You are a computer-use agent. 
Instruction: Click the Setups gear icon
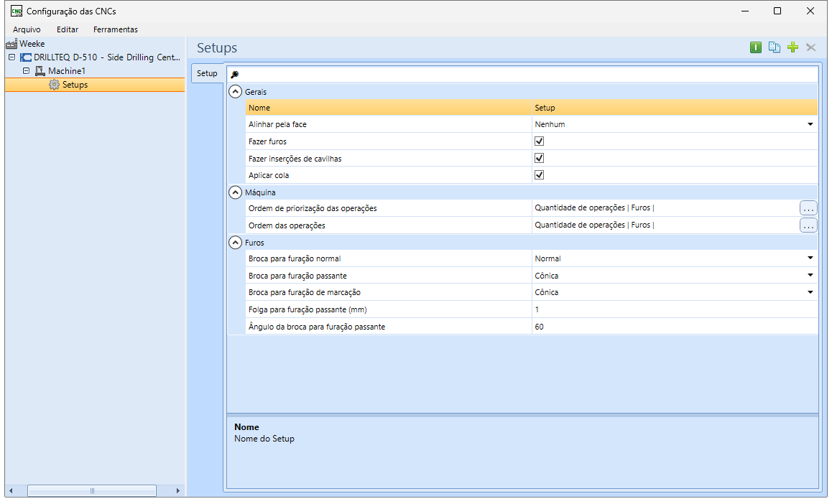[x=54, y=85]
